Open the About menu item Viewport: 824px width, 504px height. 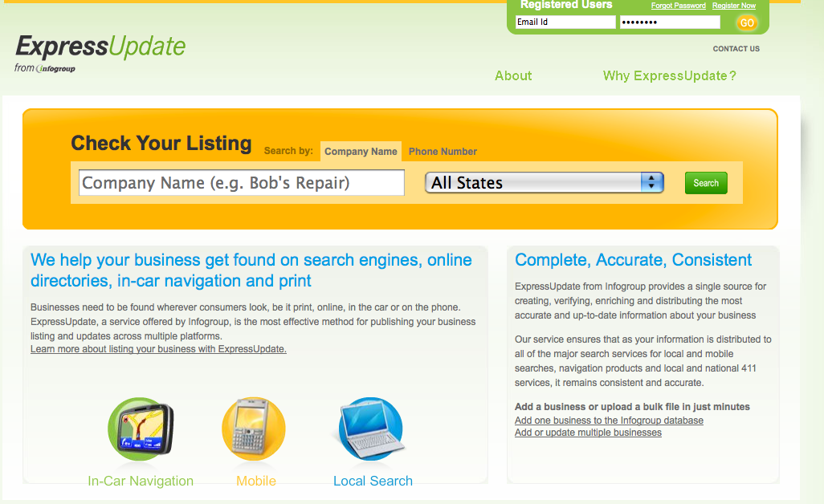[x=513, y=76]
